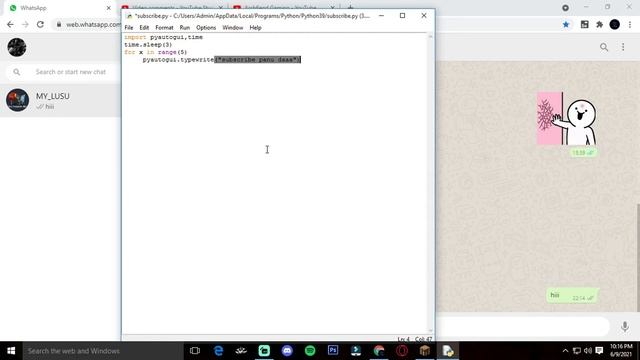Screen dimensions: 640x360
Task: Click the highlighted "subscribe panu daaa" string
Action: (x=258, y=60)
